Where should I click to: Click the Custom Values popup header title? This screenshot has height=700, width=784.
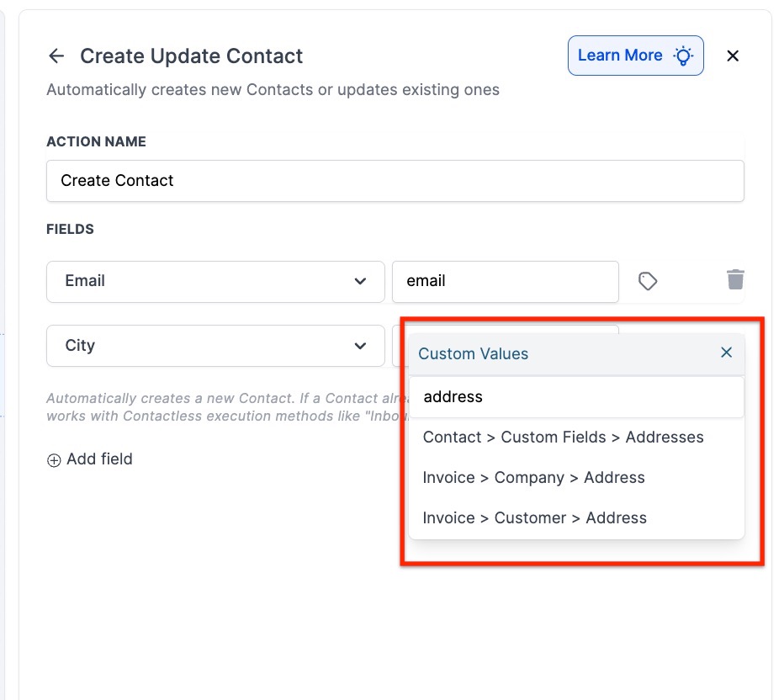(x=474, y=353)
